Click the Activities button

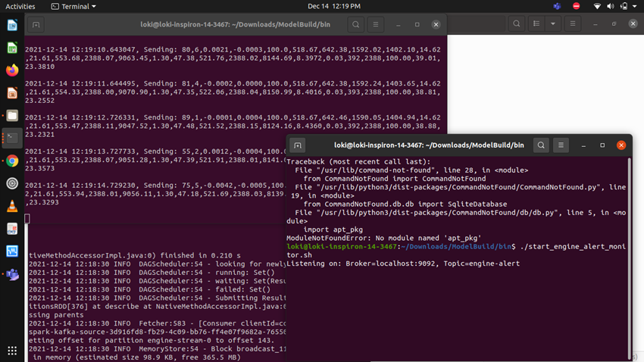20,6
